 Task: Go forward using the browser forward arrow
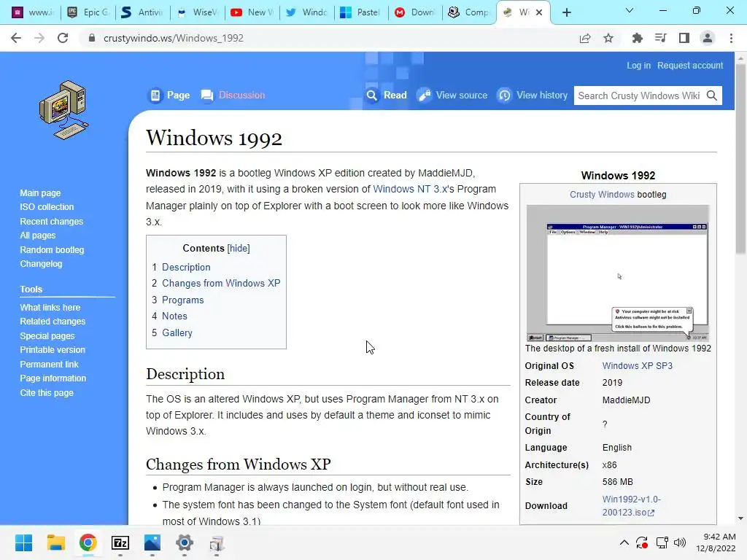click(x=39, y=38)
